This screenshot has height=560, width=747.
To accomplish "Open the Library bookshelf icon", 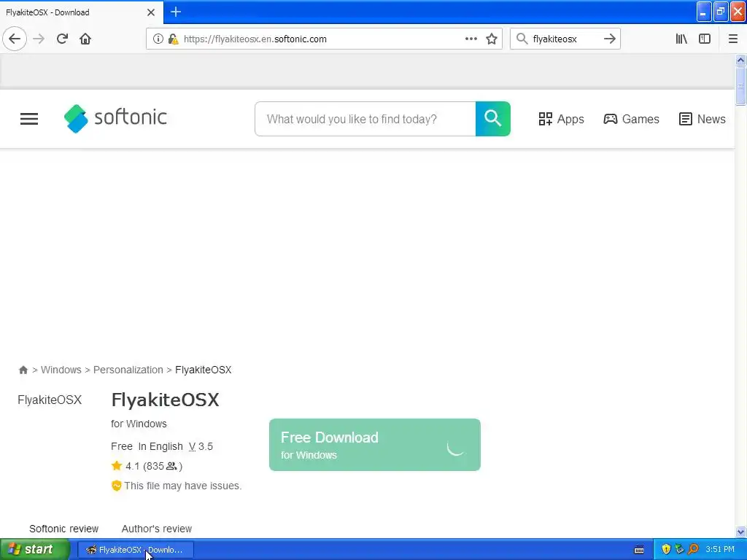I will point(681,39).
